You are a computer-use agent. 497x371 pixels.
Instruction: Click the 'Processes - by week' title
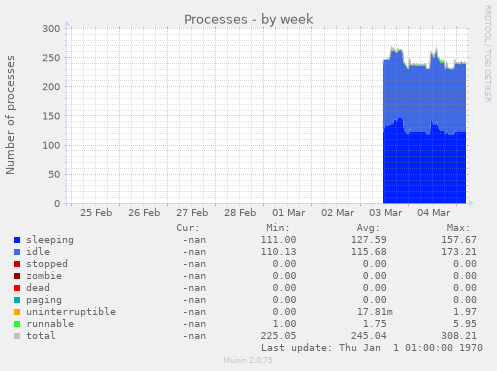click(249, 19)
